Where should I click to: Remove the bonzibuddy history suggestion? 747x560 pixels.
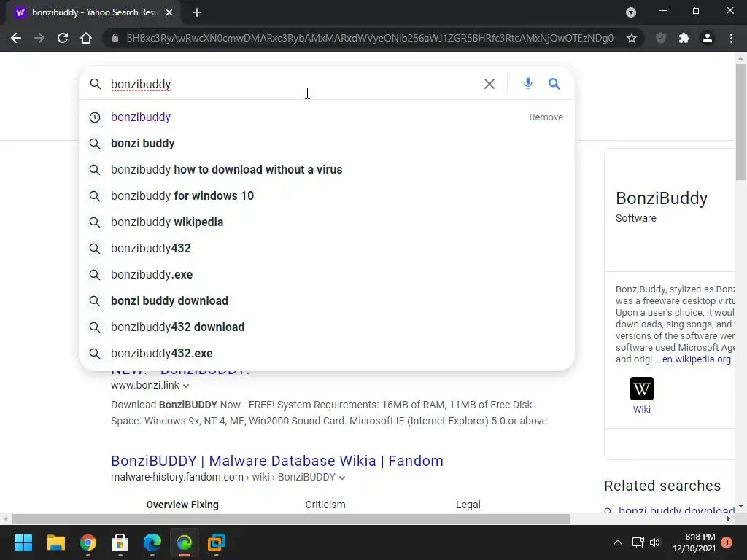[x=546, y=117]
